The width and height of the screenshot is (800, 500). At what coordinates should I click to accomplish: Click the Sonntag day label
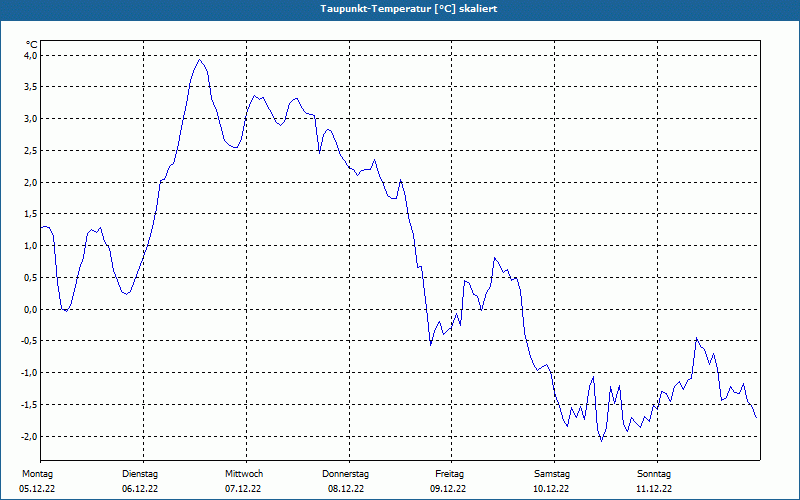pos(654,474)
